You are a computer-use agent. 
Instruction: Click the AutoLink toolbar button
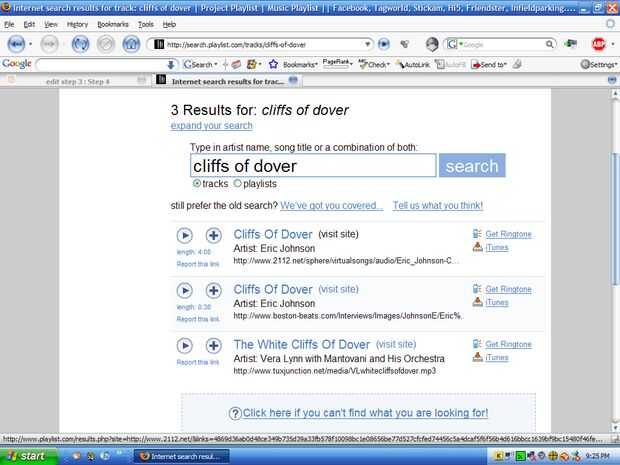click(413, 64)
